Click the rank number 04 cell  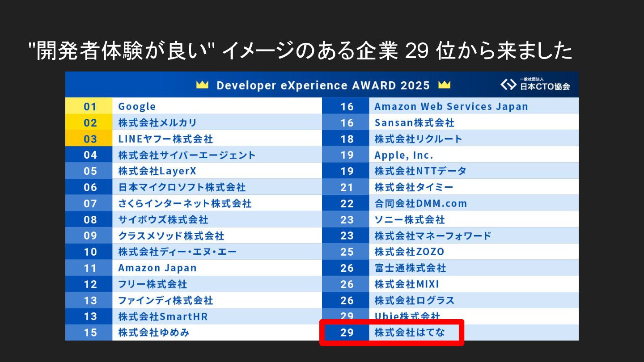click(x=89, y=154)
